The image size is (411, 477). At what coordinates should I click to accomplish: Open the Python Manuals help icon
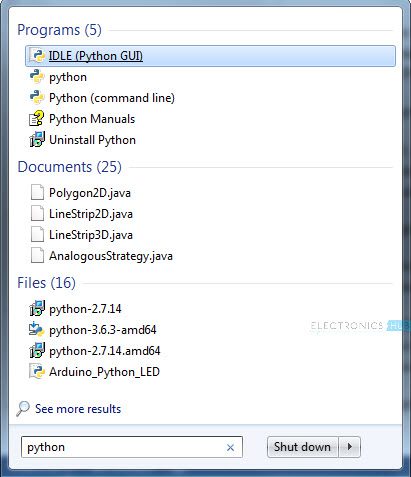(x=37, y=119)
